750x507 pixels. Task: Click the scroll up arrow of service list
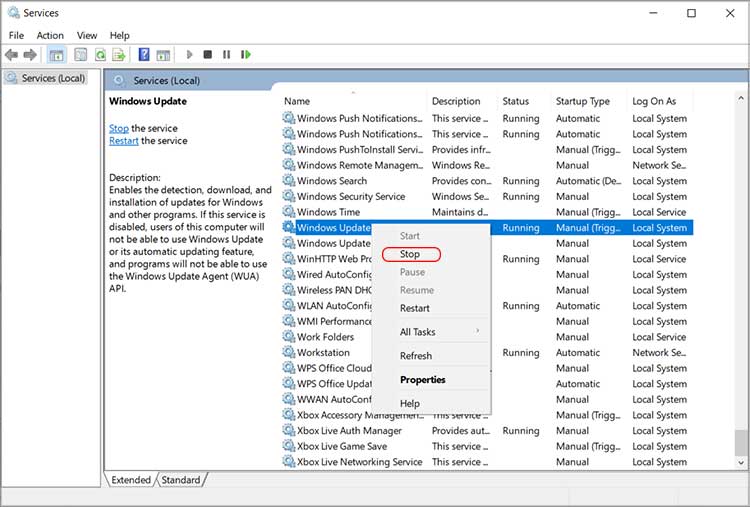[x=741, y=98]
